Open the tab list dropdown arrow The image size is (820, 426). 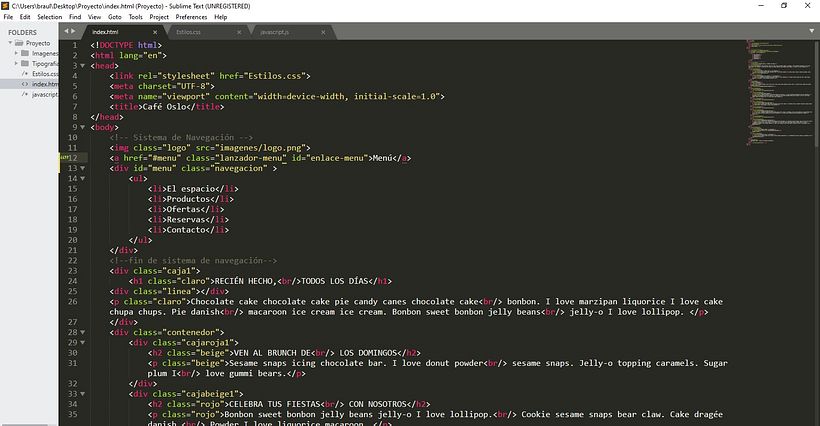click(812, 31)
